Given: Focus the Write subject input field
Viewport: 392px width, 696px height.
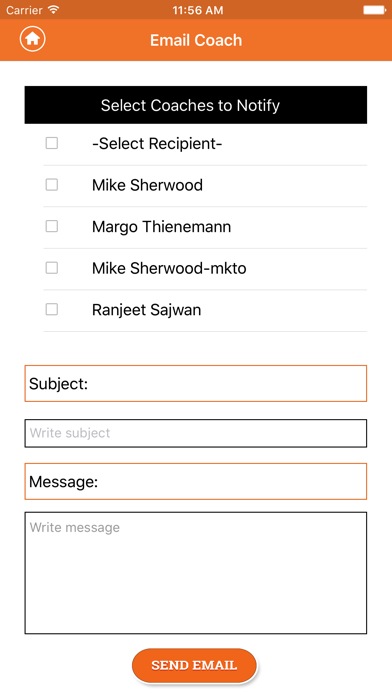Looking at the screenshot, I should 196,433.
